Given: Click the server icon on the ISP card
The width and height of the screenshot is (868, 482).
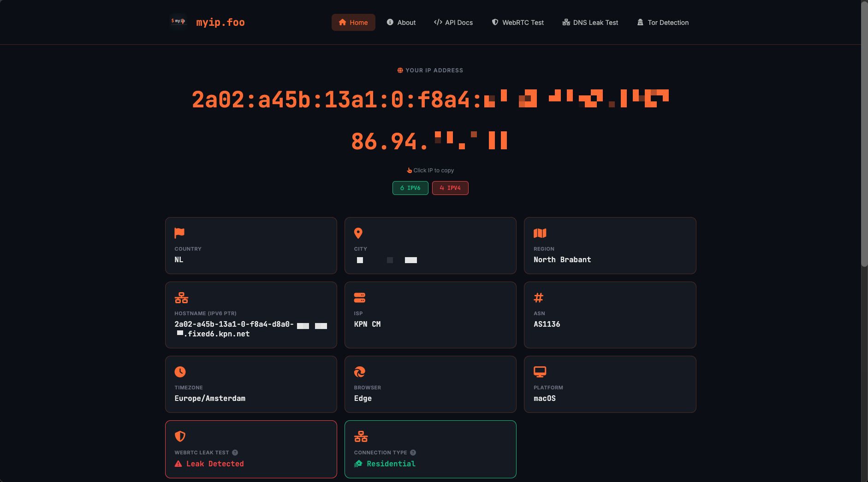Looking at the screenshot, I should 360,297.
